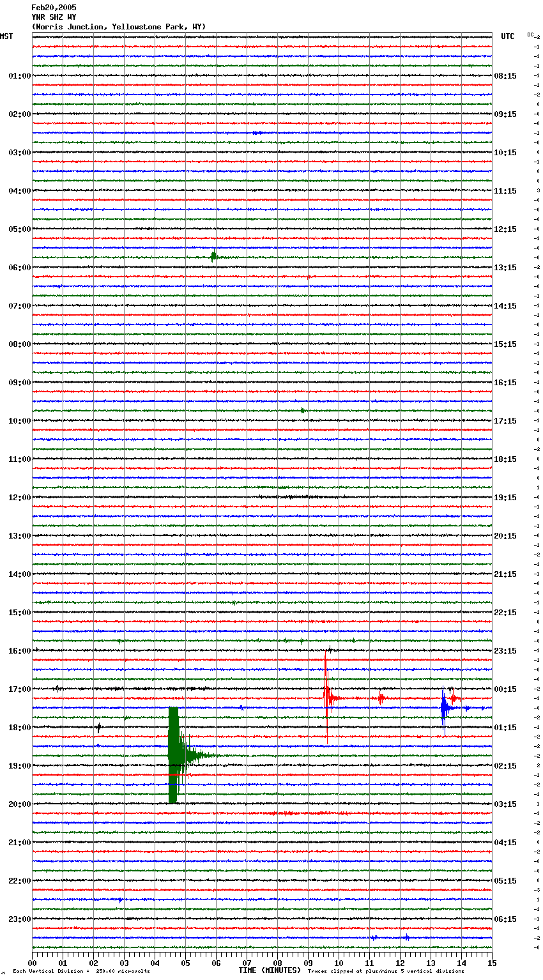The image size is (543, 980).
Task: Click the tall red spike event near minute 9.6
Action: coord(326,698)
